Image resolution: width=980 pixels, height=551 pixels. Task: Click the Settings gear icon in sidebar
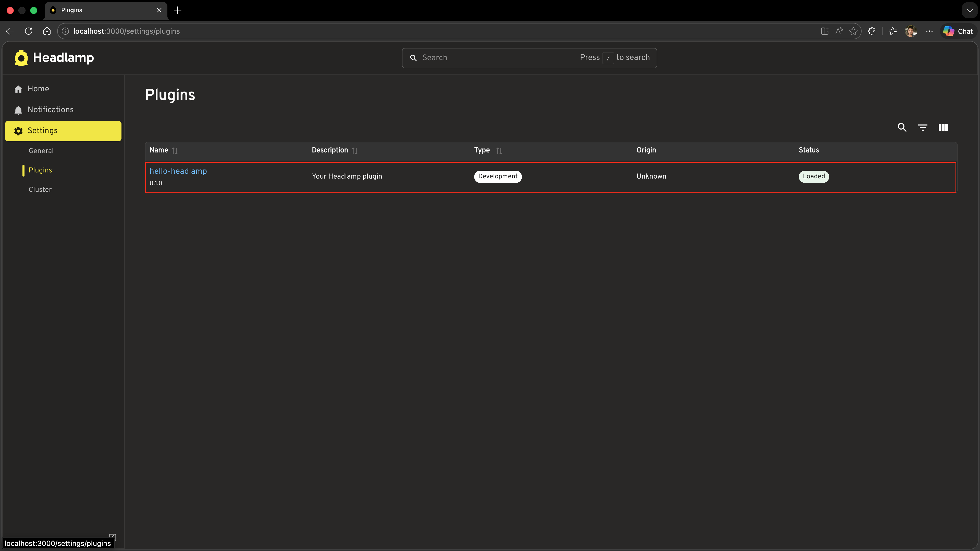click(x=18, y=131)
